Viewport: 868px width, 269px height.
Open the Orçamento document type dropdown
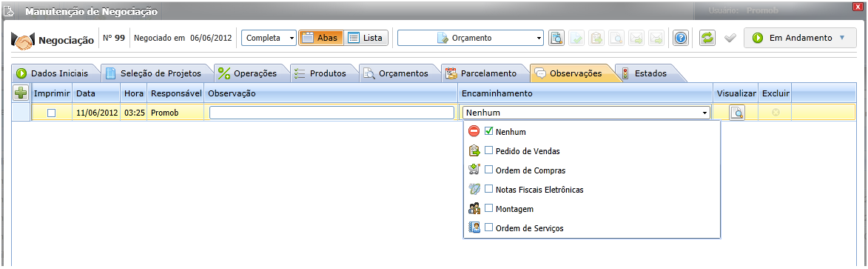point(471,38)
